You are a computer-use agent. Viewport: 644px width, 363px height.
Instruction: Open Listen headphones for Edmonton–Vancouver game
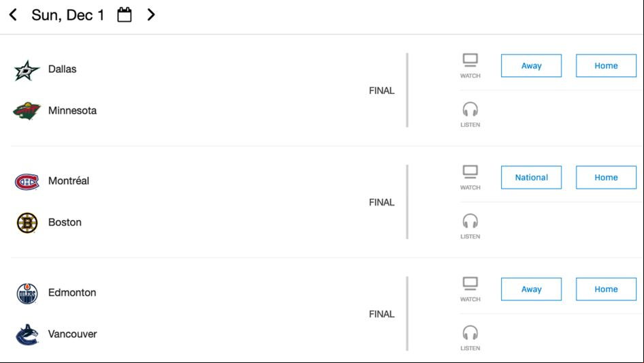470,338
